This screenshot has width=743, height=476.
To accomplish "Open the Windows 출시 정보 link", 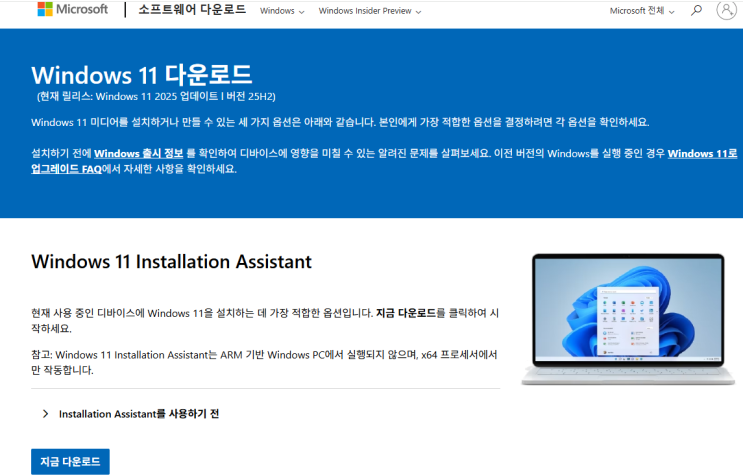I will [138, 153].
